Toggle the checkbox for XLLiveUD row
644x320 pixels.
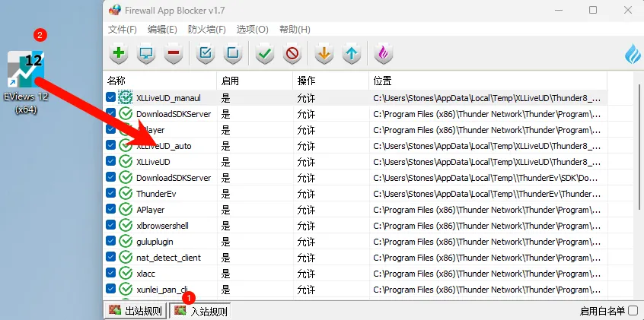(110, 161)
